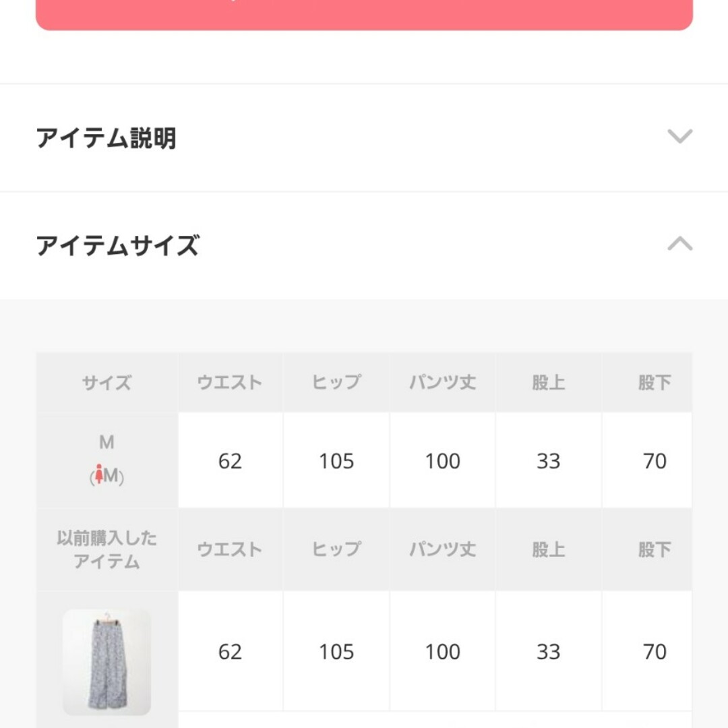The height and width of the screenshot is (728, 728).
Task: Click the first パンツ丈 column header
Action: (x=442, y=383)
